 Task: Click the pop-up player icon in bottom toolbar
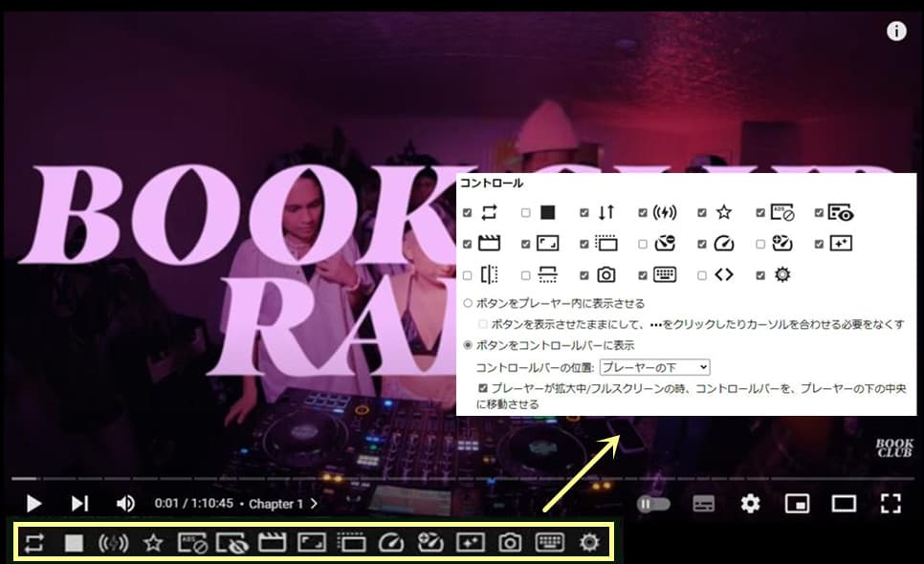351,542
